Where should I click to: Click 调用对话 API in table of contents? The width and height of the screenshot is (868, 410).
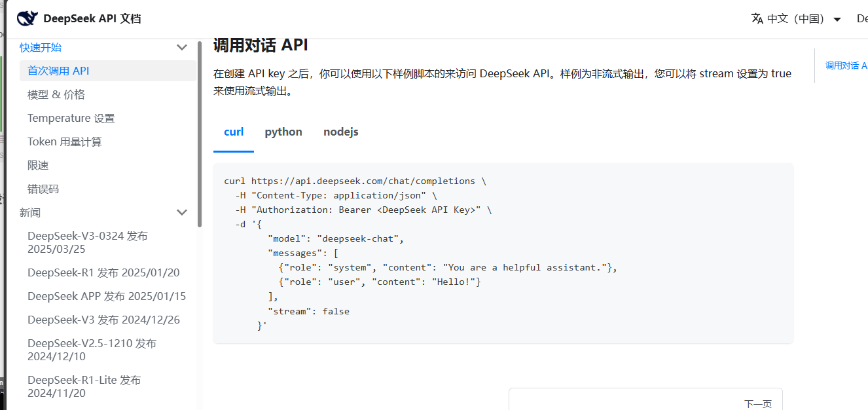[846, 65]
